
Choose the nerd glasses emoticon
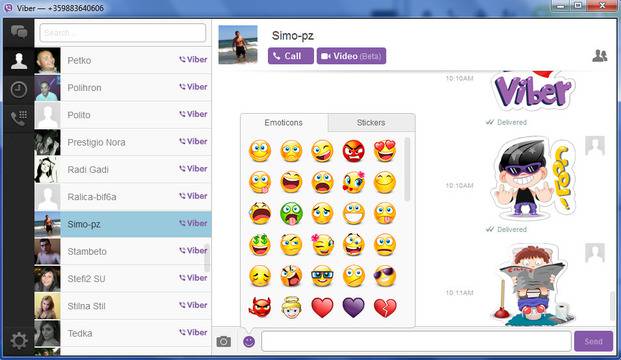[x=322, y=276]
